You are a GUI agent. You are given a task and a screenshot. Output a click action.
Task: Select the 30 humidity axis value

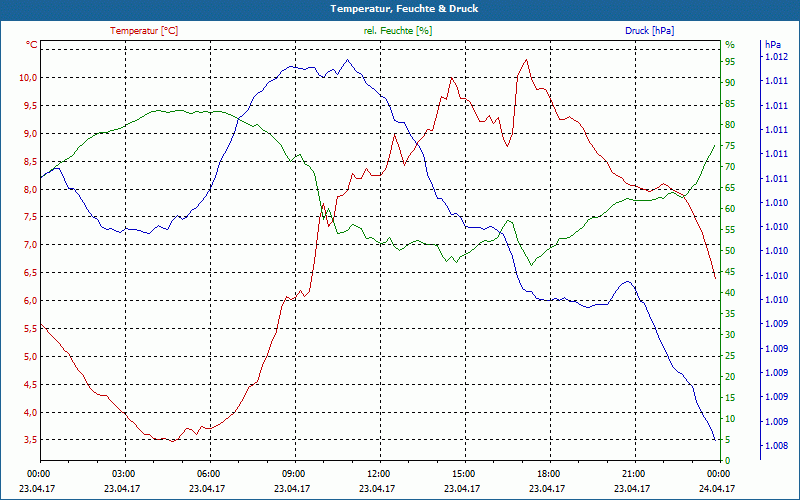coord(730,335)
